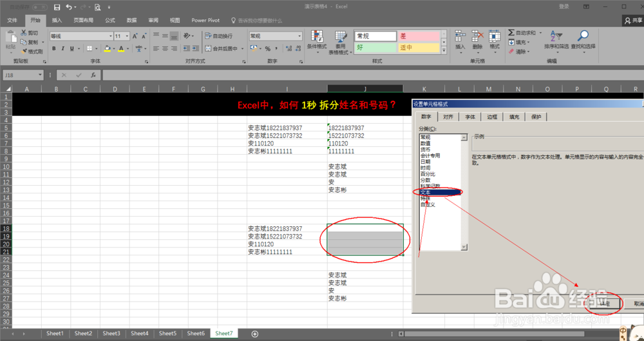
Task: Switch to Formulas (公式) tab
Action: [x=110, y=20]
